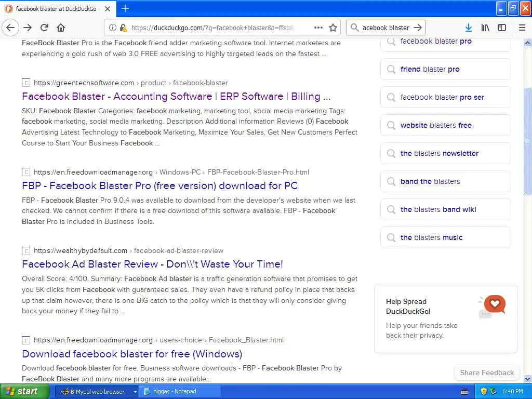This screenshot has width=532, height=399.
Task: Reload the current page
Action: (x=44, y=28)
